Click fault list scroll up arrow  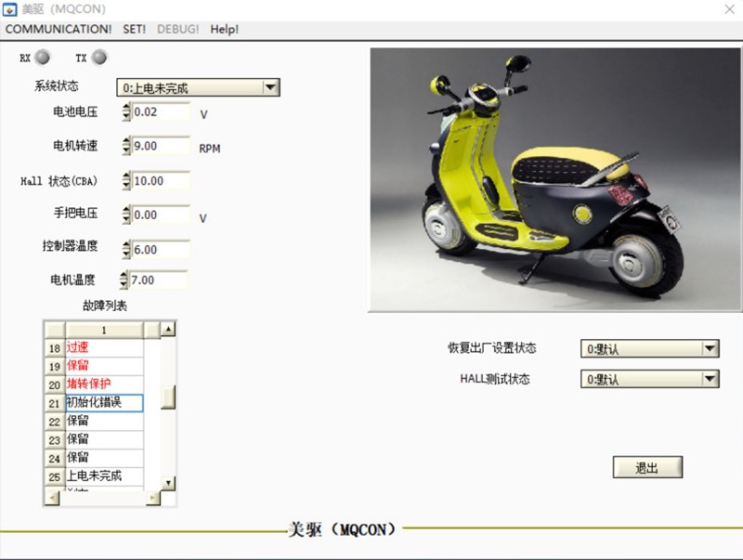point(168,329)
